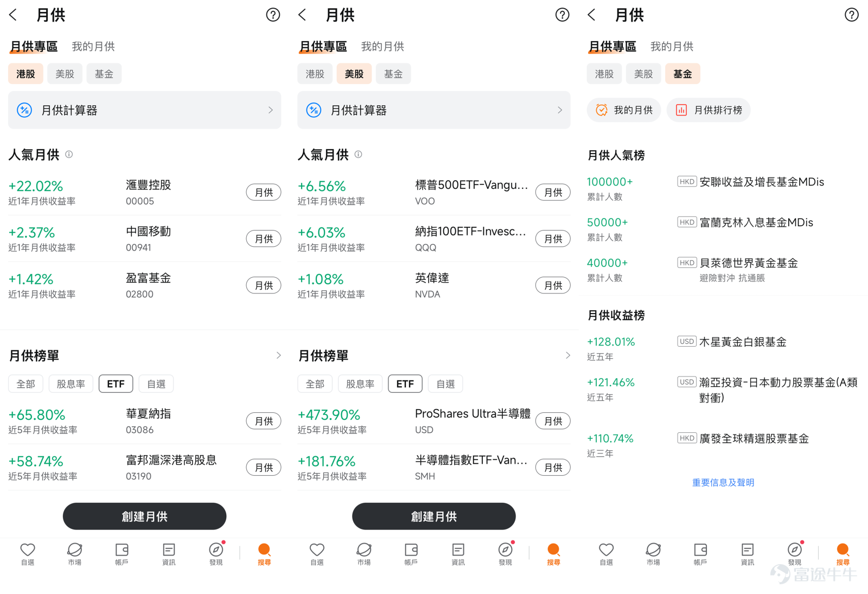Select 港股 tab on middle screen
Viewport: 868px width, 594px height.
315,74
